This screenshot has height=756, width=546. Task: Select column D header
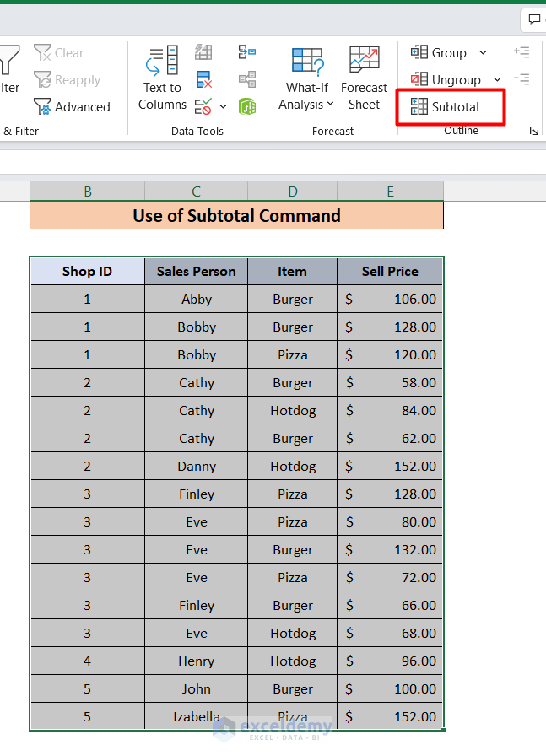[292, 192]
